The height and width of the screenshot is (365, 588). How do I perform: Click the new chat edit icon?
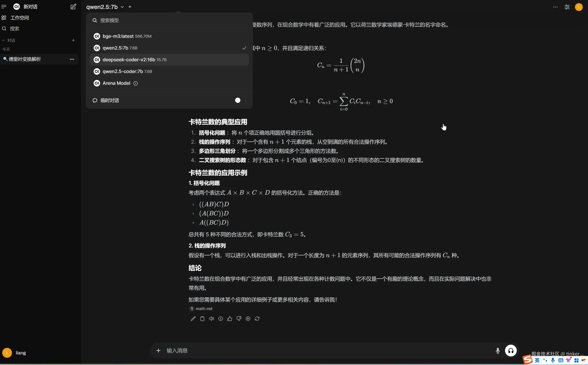[x=73, y=7]
